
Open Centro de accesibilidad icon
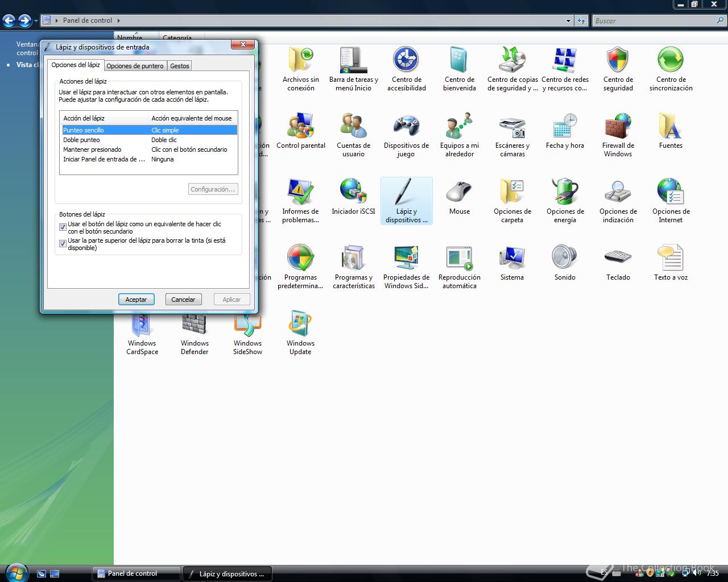coord(406,69)
